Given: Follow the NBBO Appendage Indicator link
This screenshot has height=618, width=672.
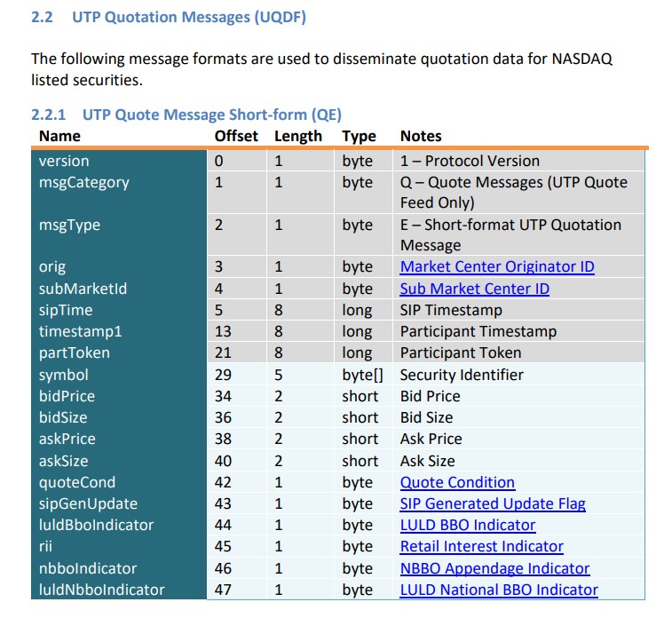Looking at the screenshot, I should [x=494, y=568].
